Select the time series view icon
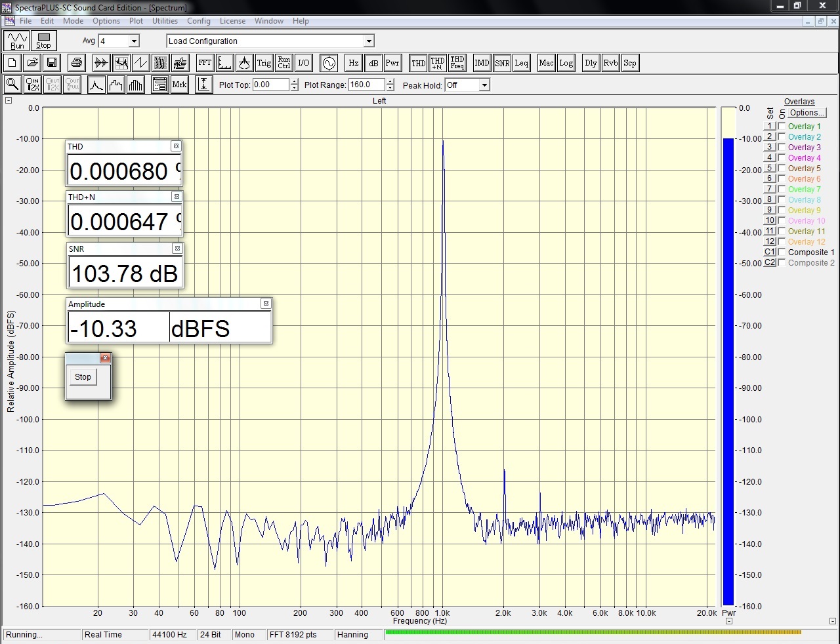 point(101,63)
